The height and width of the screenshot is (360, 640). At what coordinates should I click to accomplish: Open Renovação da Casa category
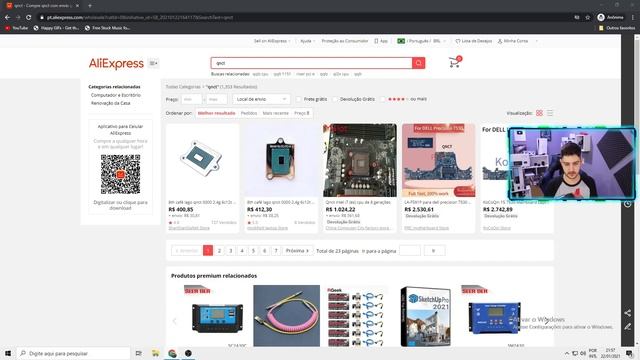click(111, 103)
